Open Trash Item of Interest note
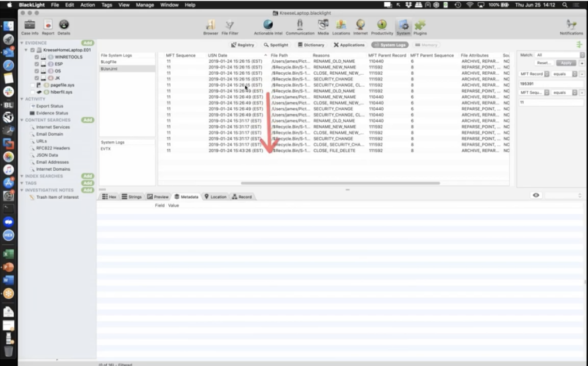This screenshot has width=588, height=366. click(57, 197)
